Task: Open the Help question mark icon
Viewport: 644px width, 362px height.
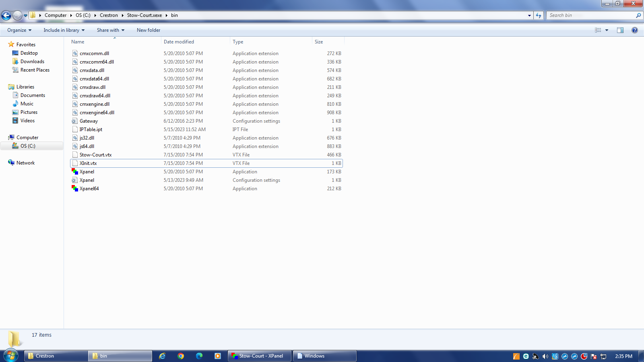Action: pyautogui.click(x=635, y=30)
